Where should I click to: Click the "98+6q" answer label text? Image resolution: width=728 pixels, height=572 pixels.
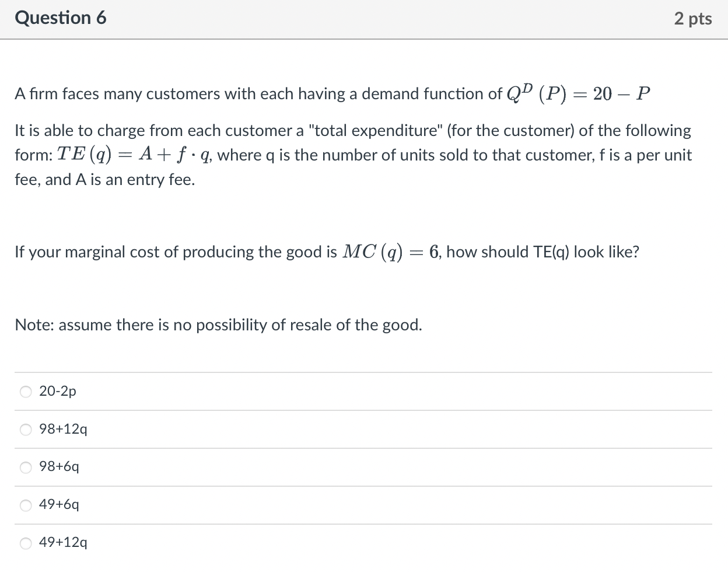(59, 467)
